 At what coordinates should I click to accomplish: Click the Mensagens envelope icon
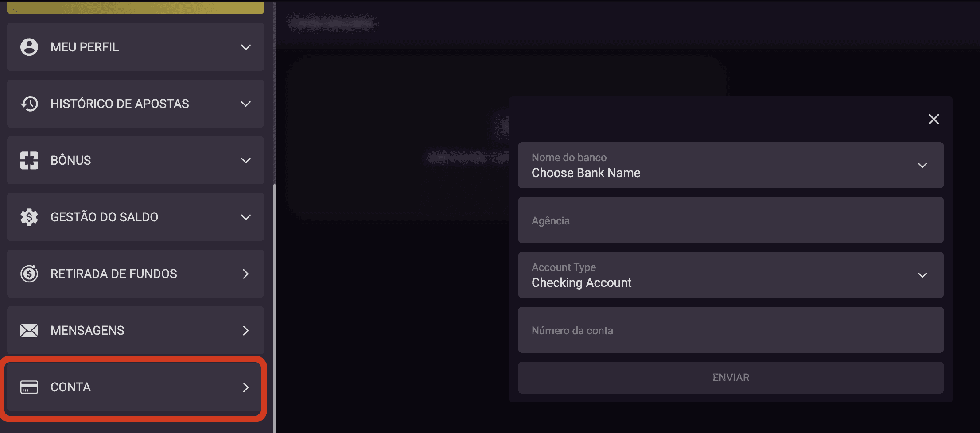pos(29,330)
